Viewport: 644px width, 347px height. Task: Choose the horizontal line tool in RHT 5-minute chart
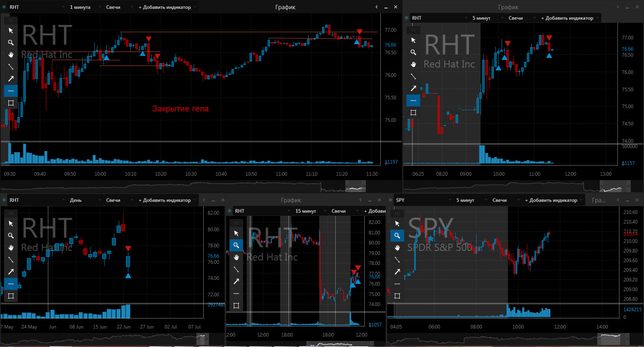(413, 101)
